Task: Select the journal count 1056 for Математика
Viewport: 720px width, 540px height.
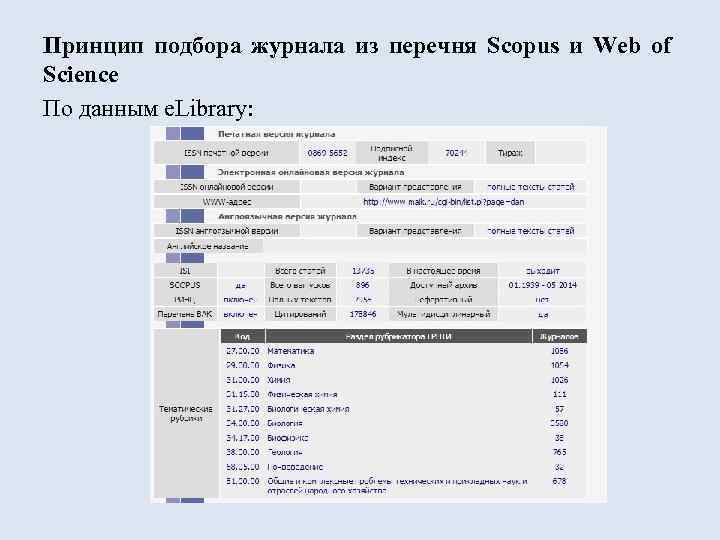Action: (559, 351)
